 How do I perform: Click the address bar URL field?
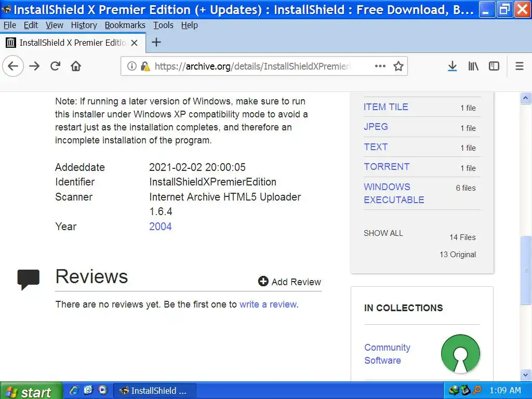pyautogui.click(x=252, y=66)
